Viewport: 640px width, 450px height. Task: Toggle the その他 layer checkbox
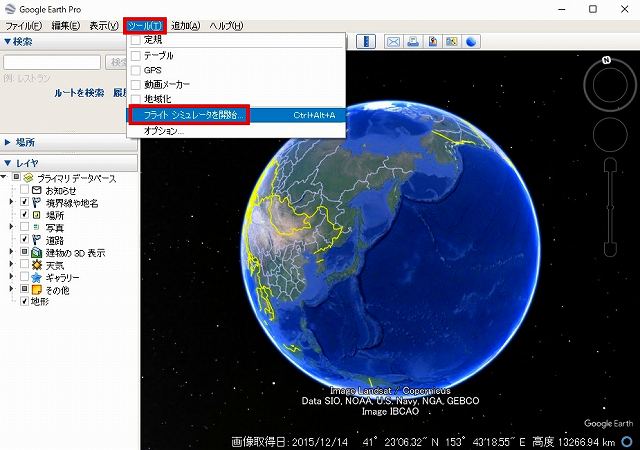tap(24, 289)
